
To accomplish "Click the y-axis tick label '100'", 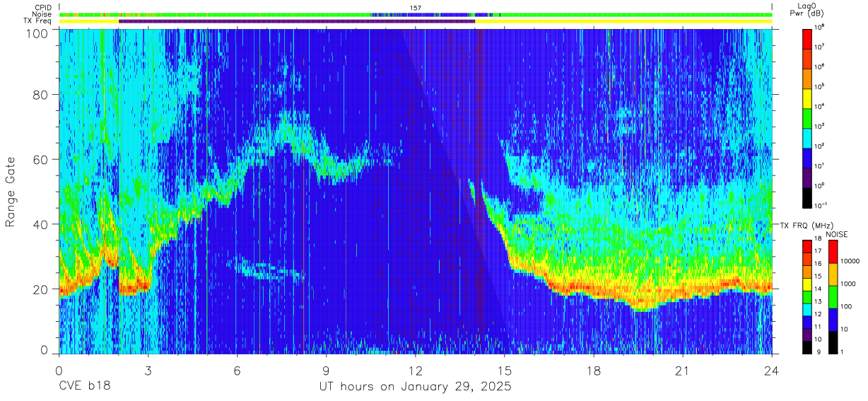I will [37, 33].
